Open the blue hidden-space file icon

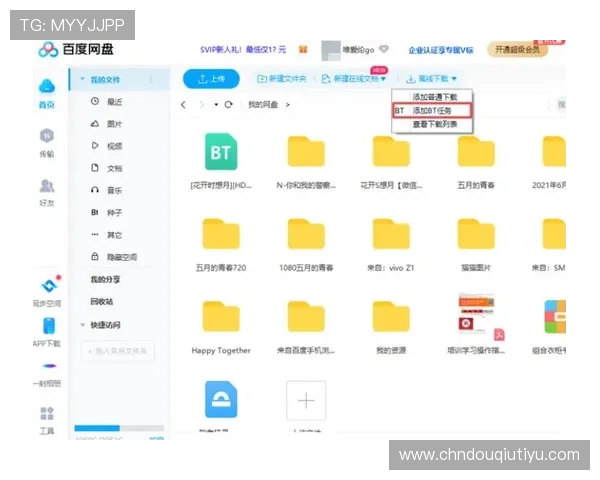pos(221,400)
